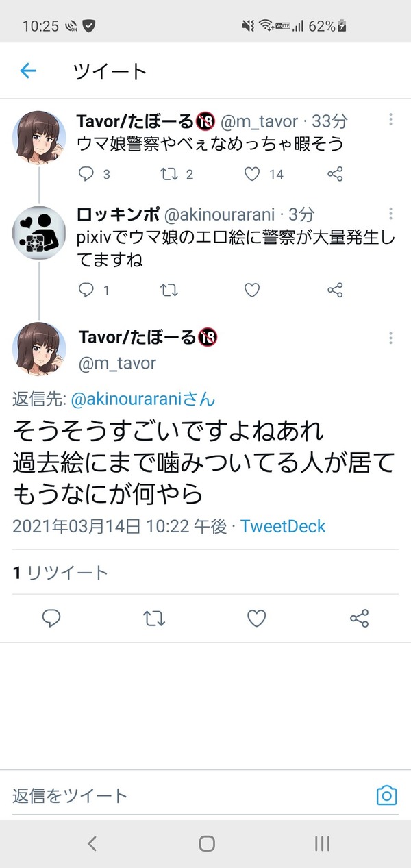Share the first tweet by Tavor

335,174
